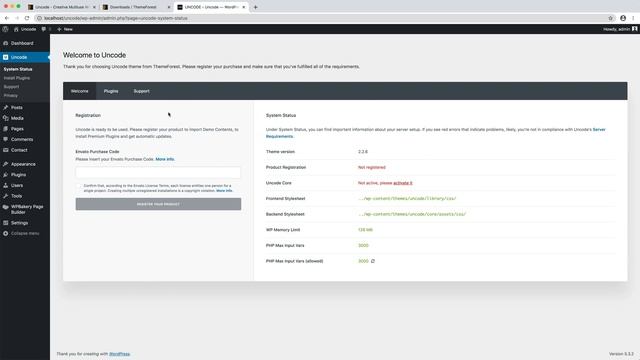This screenshot has width=640, height=360.
Task: Open the Chrome three-dot menu
Action: pyautogui.click(x=633, y=18)
